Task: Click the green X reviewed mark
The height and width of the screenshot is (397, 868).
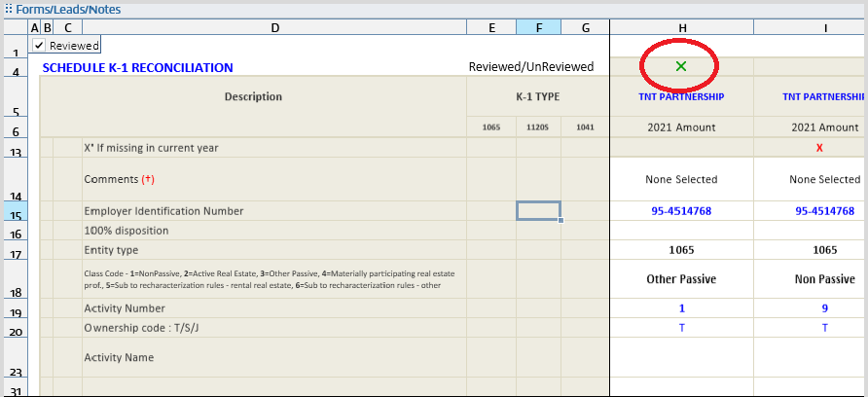Action: (x=680, y=66)
